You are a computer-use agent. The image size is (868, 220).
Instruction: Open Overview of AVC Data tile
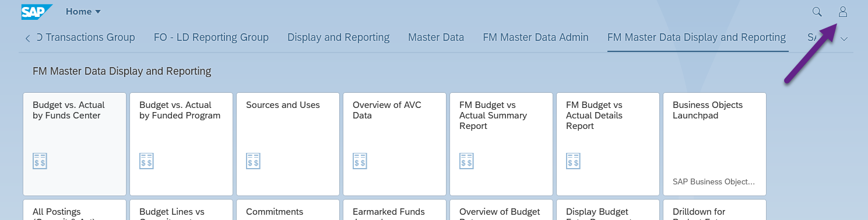[395, 144]
